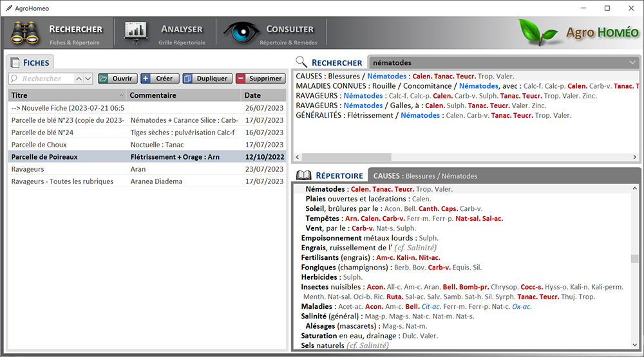This screenshot has width=644, height=357.
Task: Select the Parcelle de Poireaux row
Action: pyautogui.click(x=147, y=157)
